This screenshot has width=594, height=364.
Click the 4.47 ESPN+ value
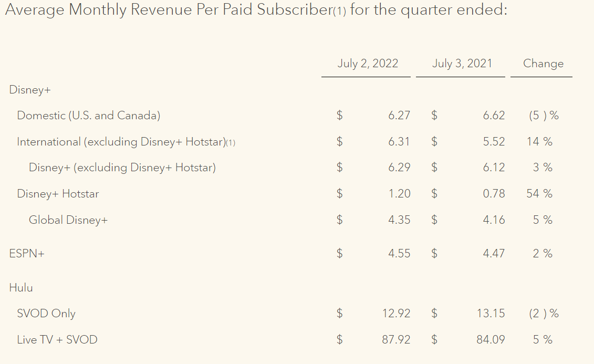point(494,253)
